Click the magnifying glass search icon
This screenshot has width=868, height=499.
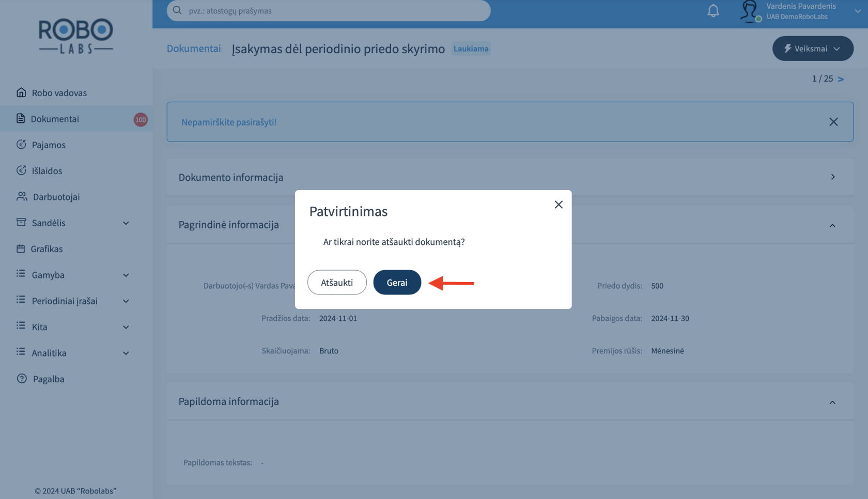177,10
